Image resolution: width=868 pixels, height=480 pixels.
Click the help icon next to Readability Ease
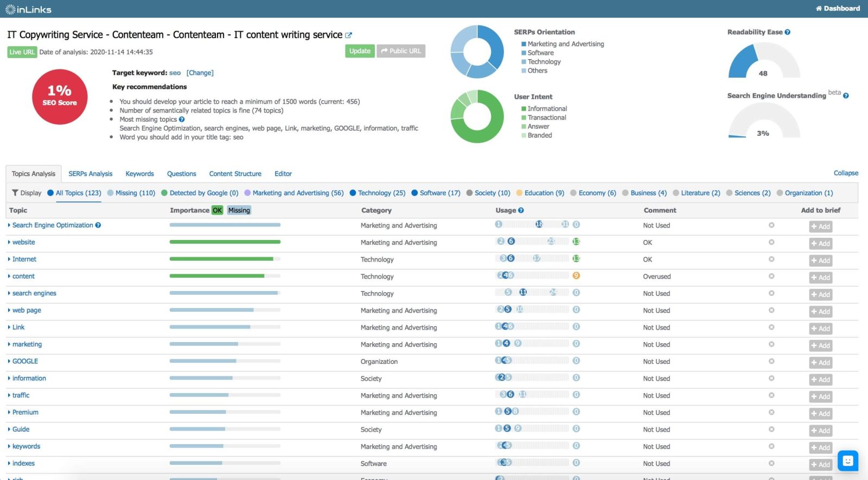787,33
